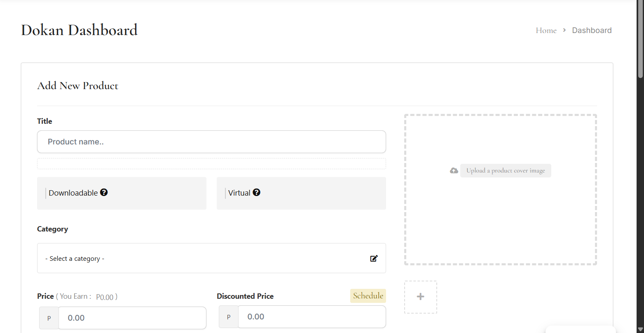
Task: Focus the Product name title field
Action: pyautogui.click(x=211, y=142)
